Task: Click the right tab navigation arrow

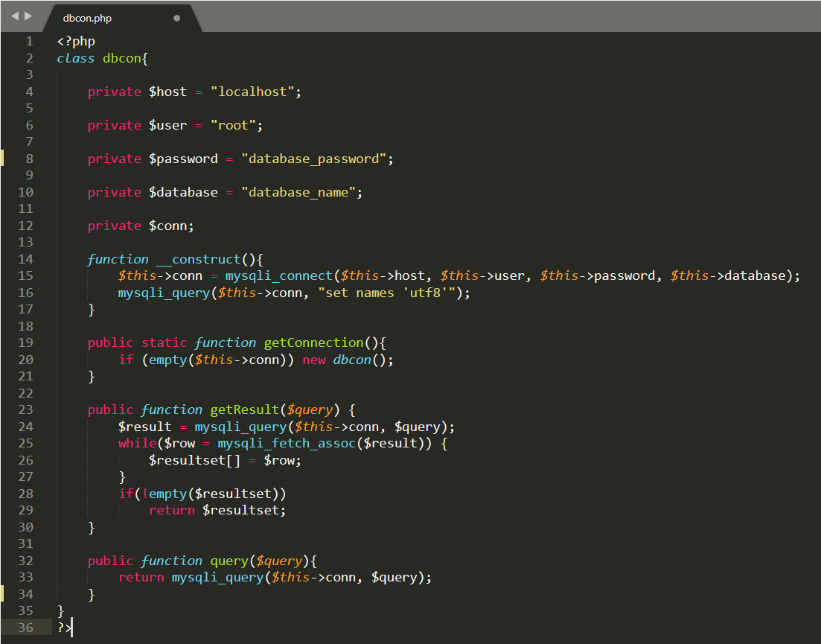Action: tap(28, 16)
